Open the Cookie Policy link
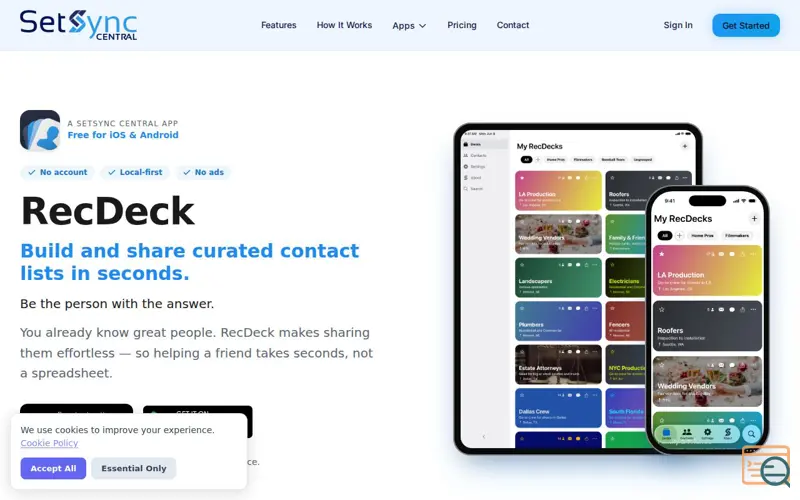The width and height of the screenshot is (800, 500). point(49,443)
